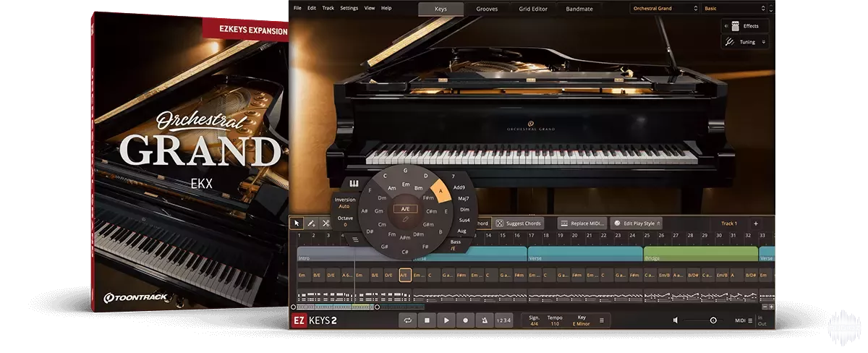Select the scissors cut tool
This screenshot has height=353, width=868.
point(325,223)
